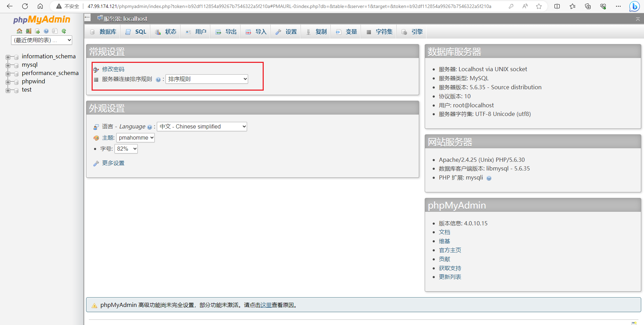Open the 维基 wiki link

(x=444, y=241)
